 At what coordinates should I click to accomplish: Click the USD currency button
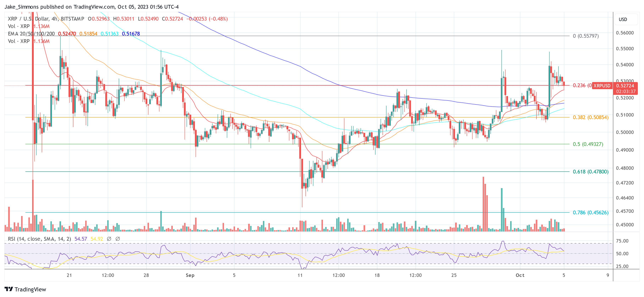pyautogui.click(x=626, y=19)
